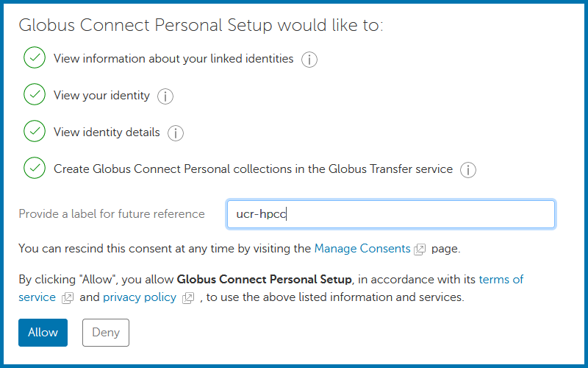Open info icon for View identity details
Image resolution: width=588 pixels, height=368 pixels.
175,133
